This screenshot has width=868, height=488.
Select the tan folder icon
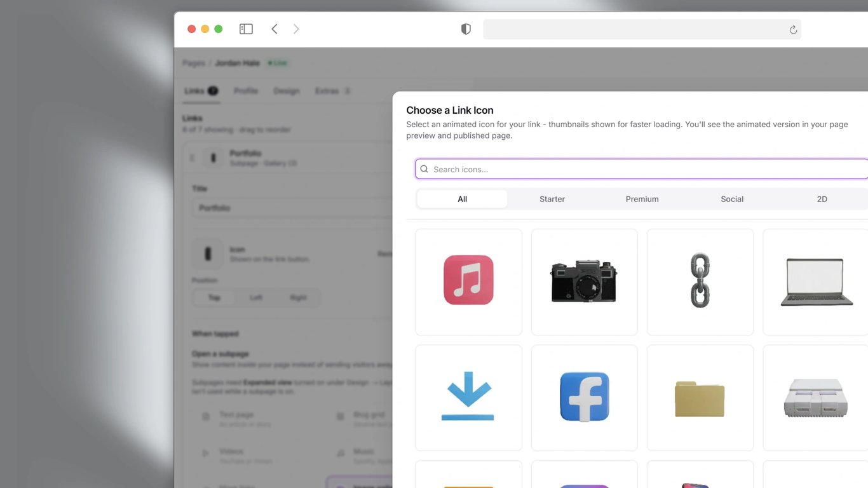tap(700, 398)
